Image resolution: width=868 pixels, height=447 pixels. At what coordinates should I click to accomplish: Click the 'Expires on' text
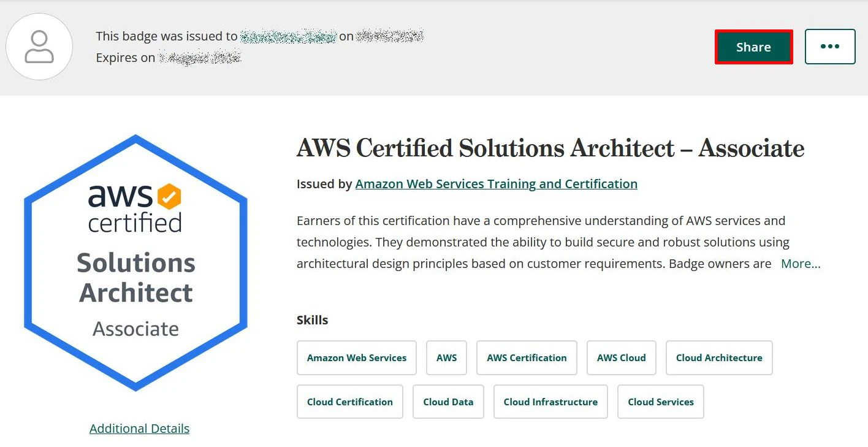tap(126, 58)
